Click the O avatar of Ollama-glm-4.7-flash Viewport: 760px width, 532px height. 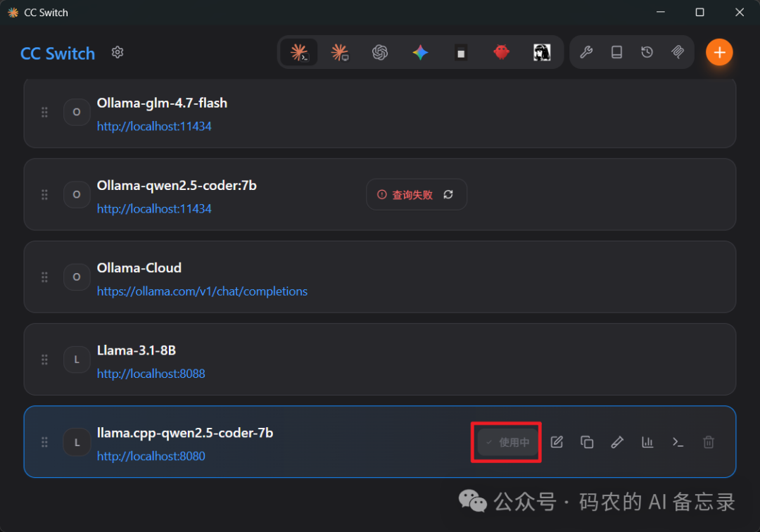coord(77,112)
